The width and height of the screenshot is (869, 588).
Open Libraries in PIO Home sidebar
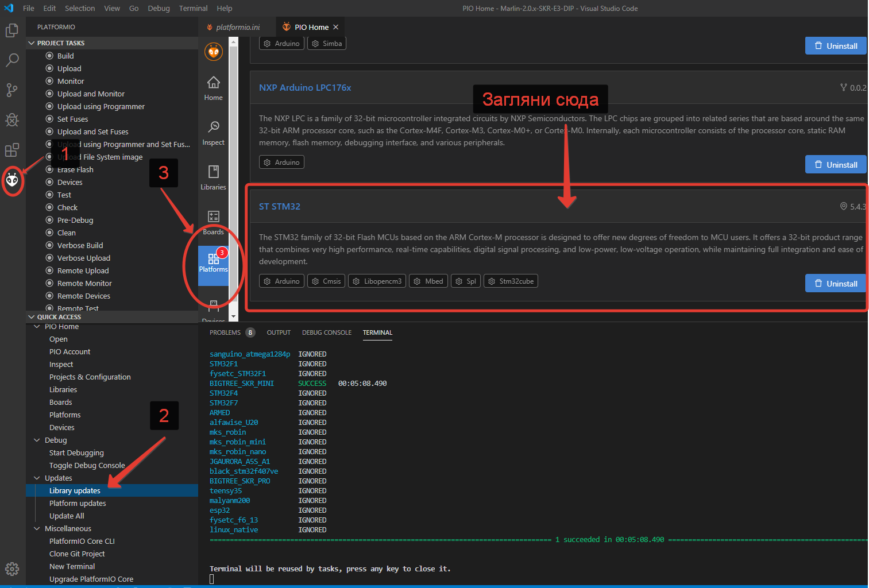(213, 177)
